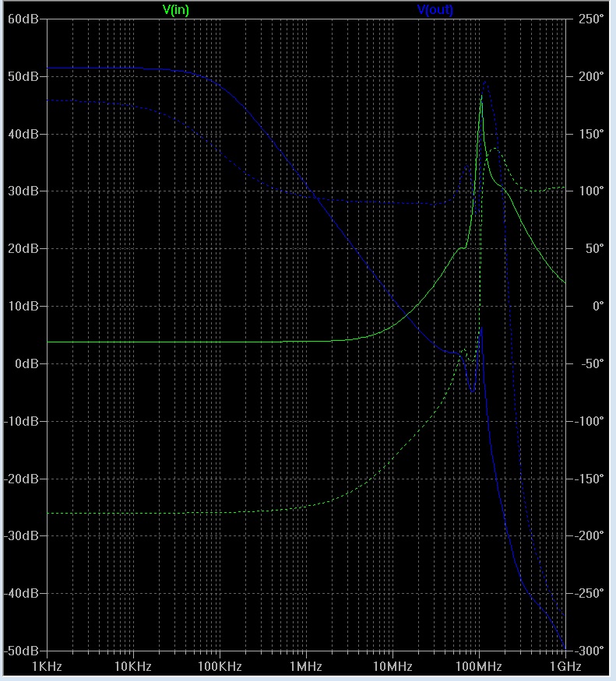Viewport: 616px width, 681px height.
Task: Click the 100KHz frequency axis label
Action: [x=220, y=666]
